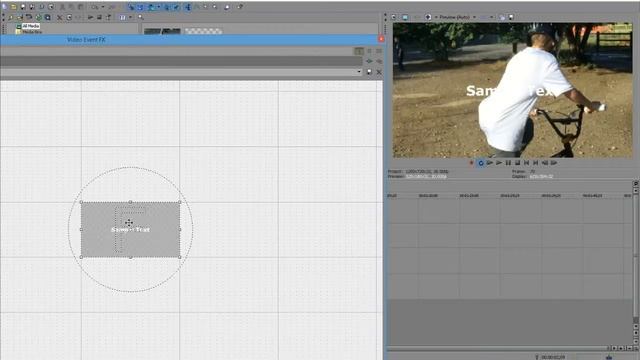Toggle Lock Envelopes to Events
This screenshot has width=640, height=360.
point(167,7)
